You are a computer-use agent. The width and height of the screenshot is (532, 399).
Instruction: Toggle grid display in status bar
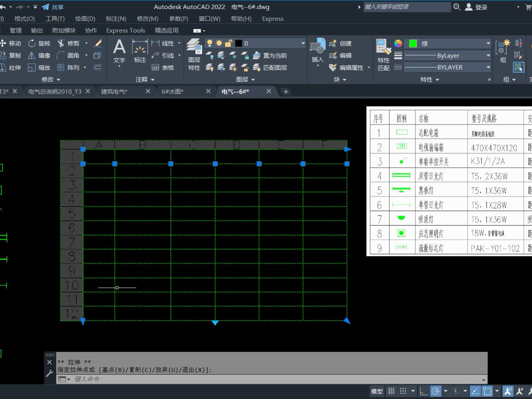tap(391, 391)
